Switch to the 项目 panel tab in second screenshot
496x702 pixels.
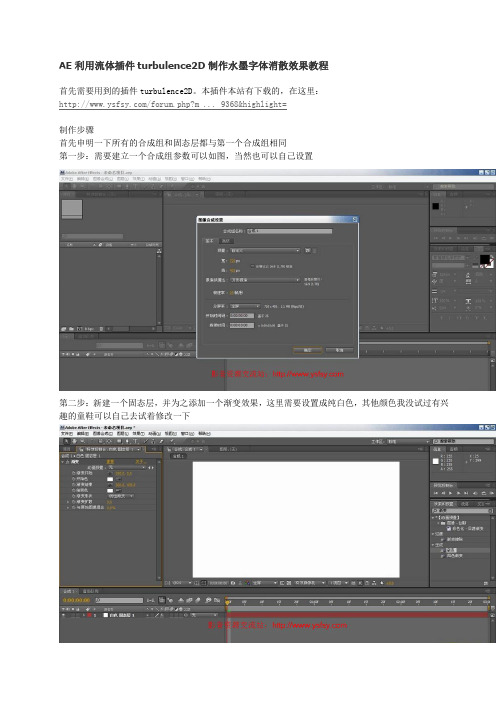point(67,449)
